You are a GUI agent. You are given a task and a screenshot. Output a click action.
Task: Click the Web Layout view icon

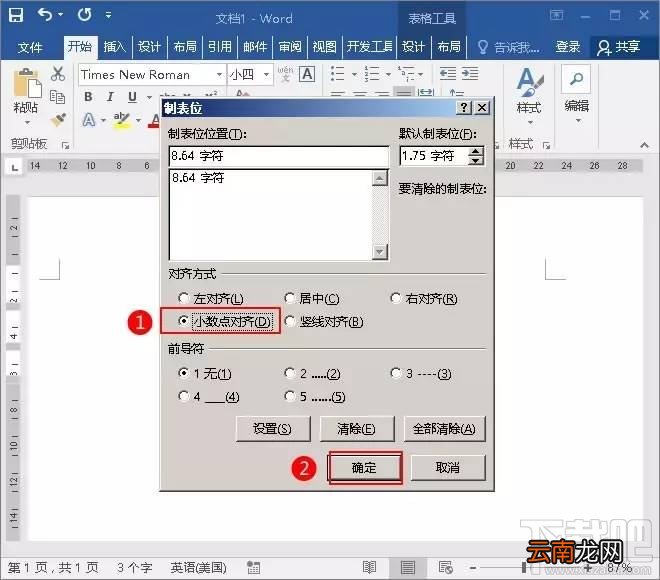[x=445, y=567]
